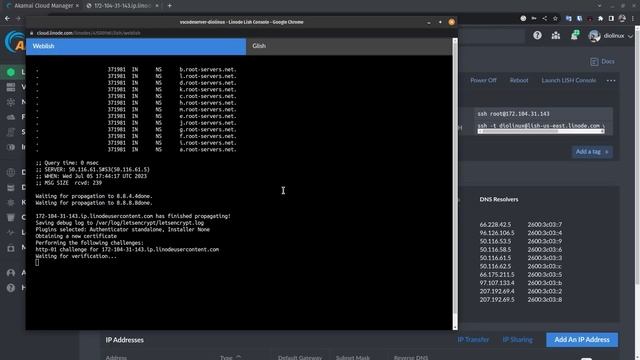Click the DNS Resolvers heading
The height and width of the screenshot is (360, 640).
(x=499, y=200)
